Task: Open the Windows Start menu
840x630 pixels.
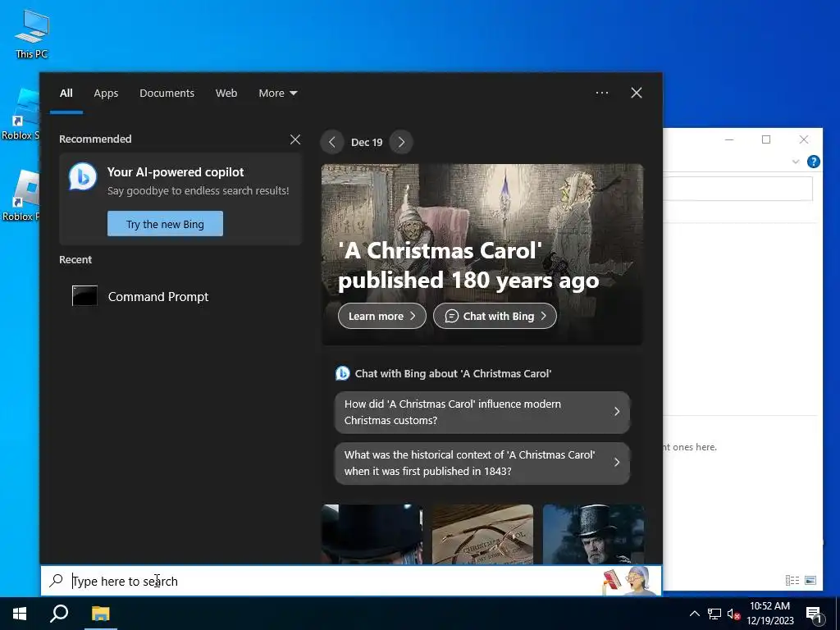Action: [x=20, y=614]
